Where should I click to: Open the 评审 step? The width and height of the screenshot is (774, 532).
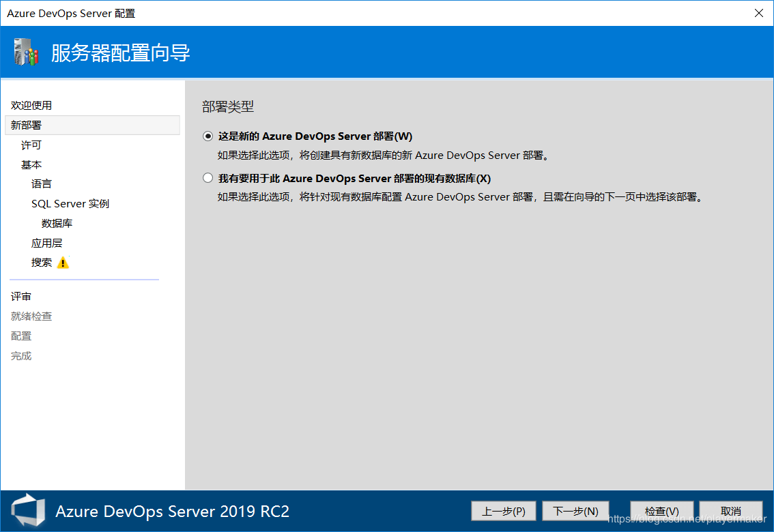tap(20, 296)
